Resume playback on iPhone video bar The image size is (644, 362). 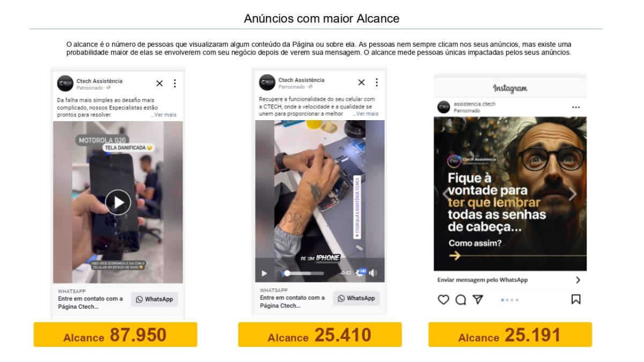click(264, 273)
